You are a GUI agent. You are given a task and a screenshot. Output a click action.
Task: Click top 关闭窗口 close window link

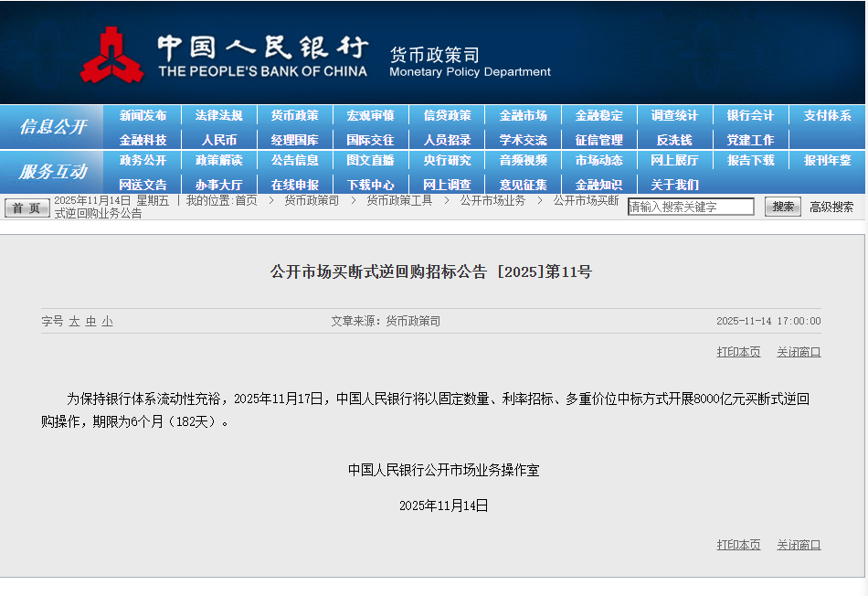click(x=799, y=352)
